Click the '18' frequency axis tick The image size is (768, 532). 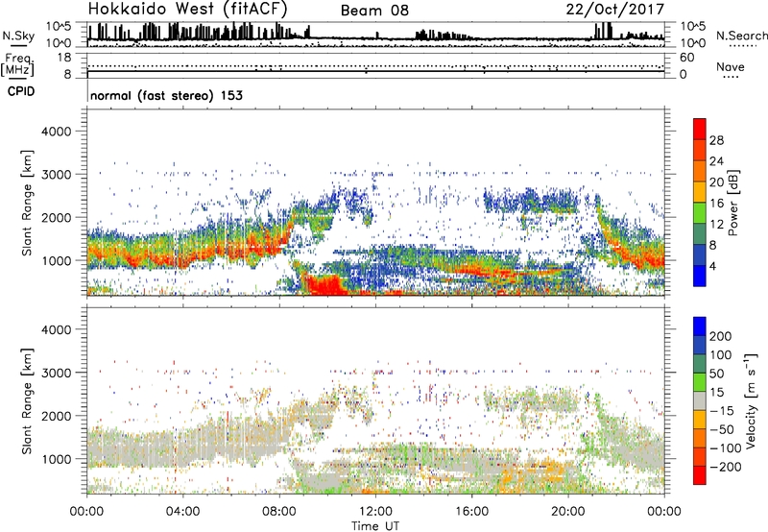click(64, 58)
